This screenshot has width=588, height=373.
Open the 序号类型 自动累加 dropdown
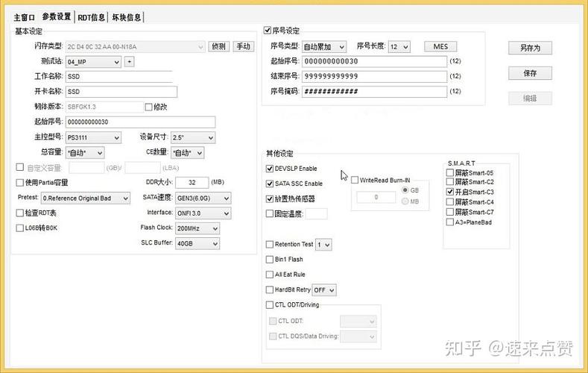tap(324, 47)
